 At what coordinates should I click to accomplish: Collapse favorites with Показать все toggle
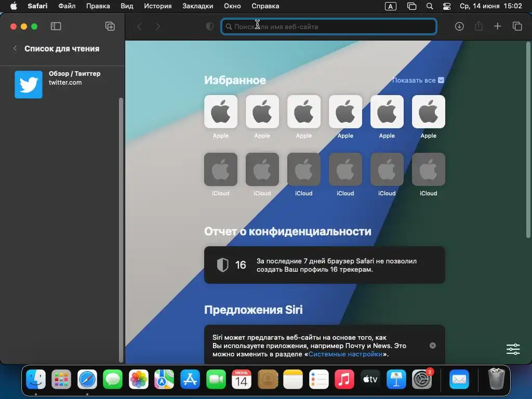(418, 80)
